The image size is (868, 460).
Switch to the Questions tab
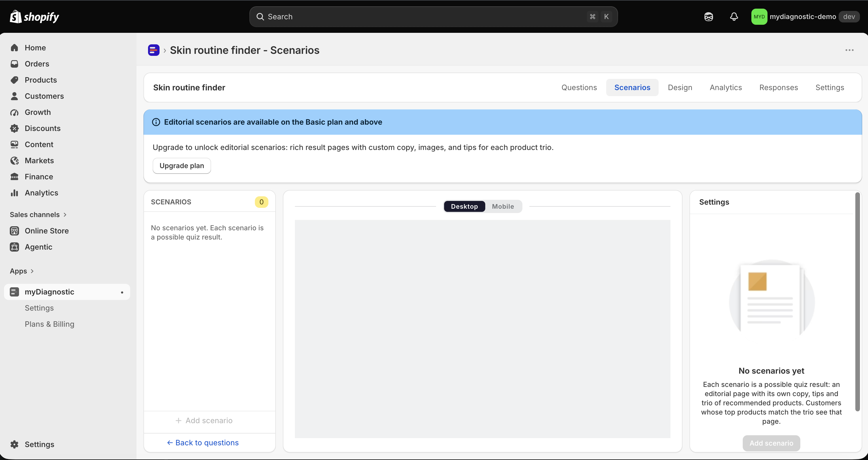[x=579, y=88]
